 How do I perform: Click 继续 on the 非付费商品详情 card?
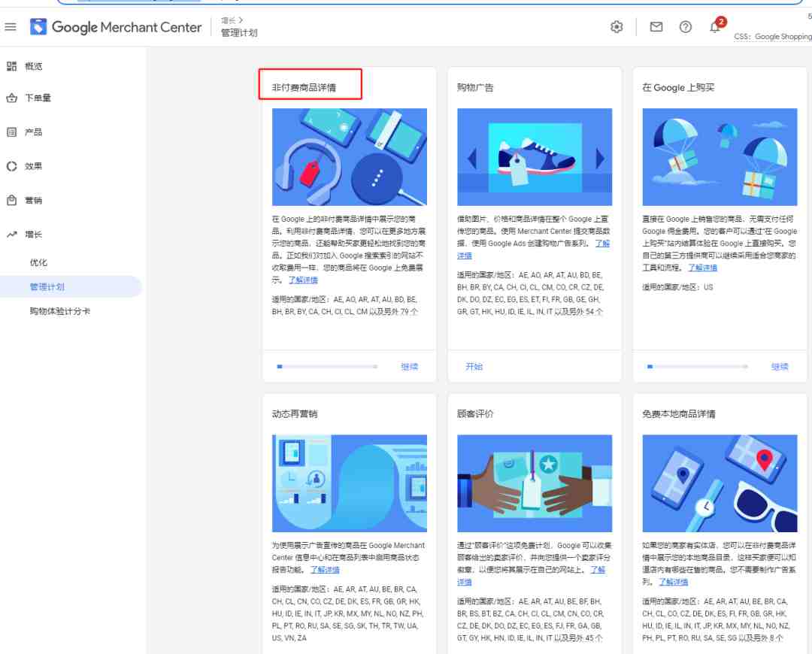point(409,367)
